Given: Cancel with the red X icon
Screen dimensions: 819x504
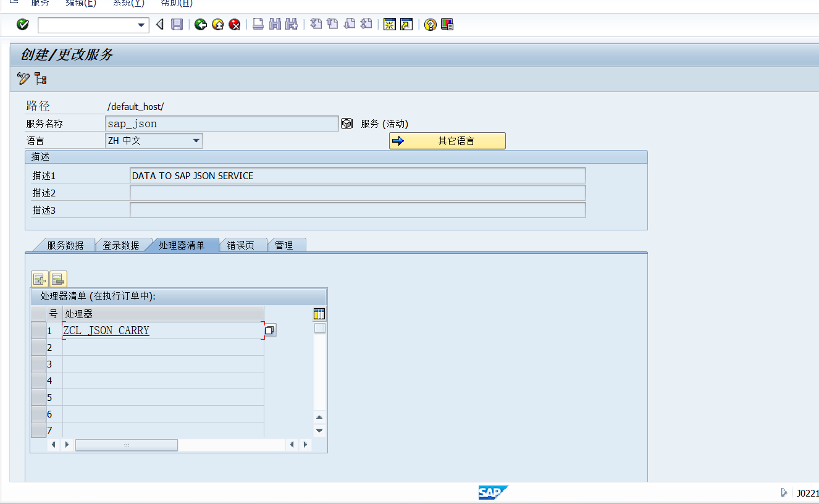Looking at the screenshot, I should point(235,25).
